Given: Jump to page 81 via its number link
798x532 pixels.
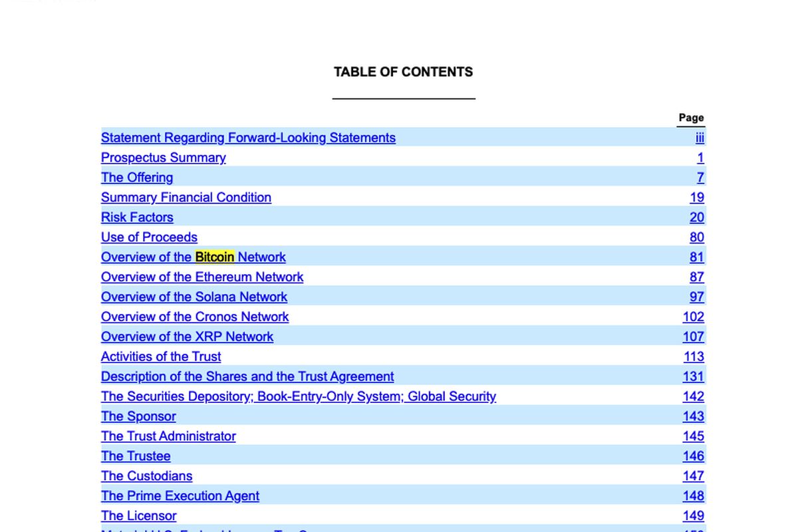Looking at the screenshot, I should pos(697,257).
